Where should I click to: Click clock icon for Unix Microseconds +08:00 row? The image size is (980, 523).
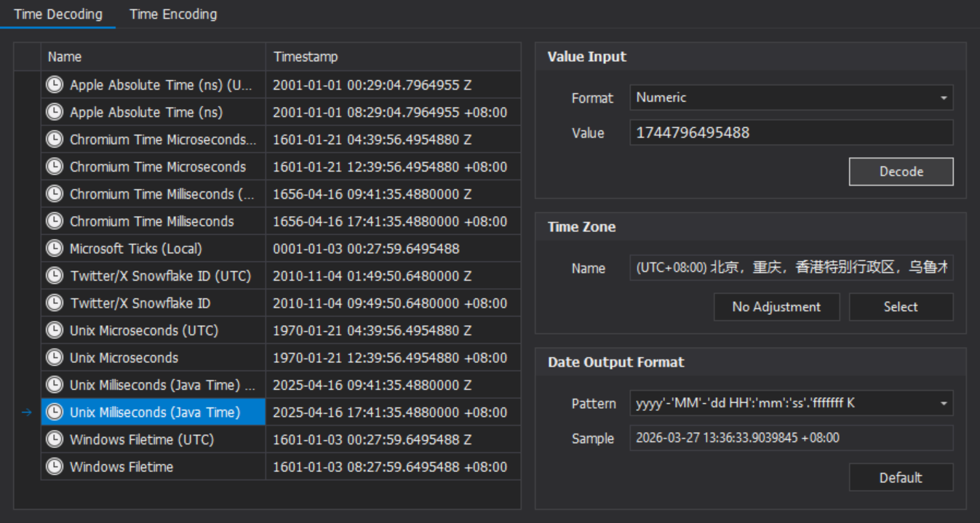55,358
